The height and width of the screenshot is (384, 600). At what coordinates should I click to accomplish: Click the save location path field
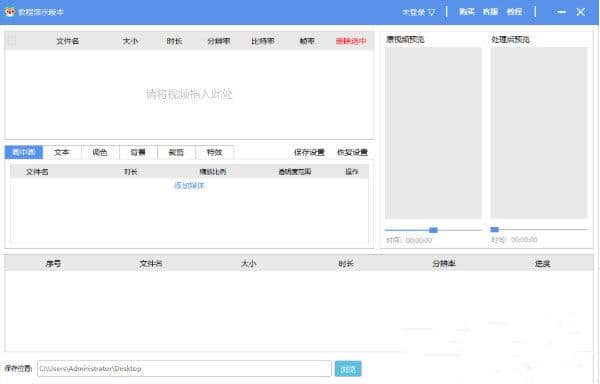(184, 369)
